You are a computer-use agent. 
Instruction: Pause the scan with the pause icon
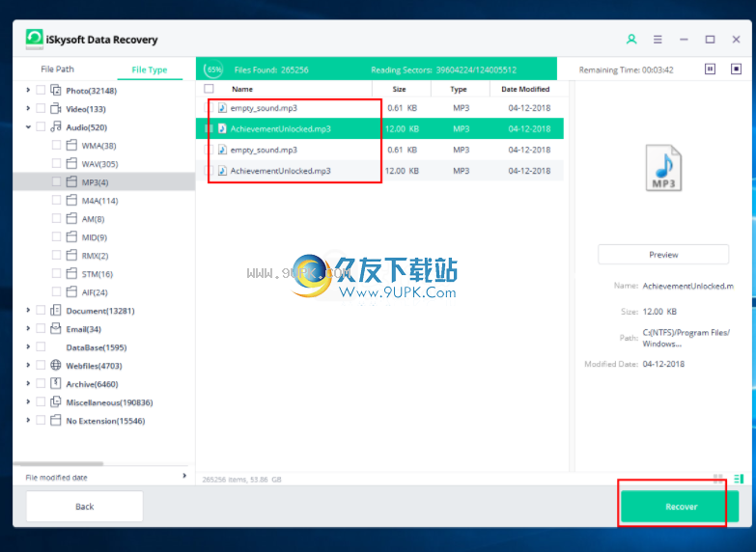click(x=710, y=69)
